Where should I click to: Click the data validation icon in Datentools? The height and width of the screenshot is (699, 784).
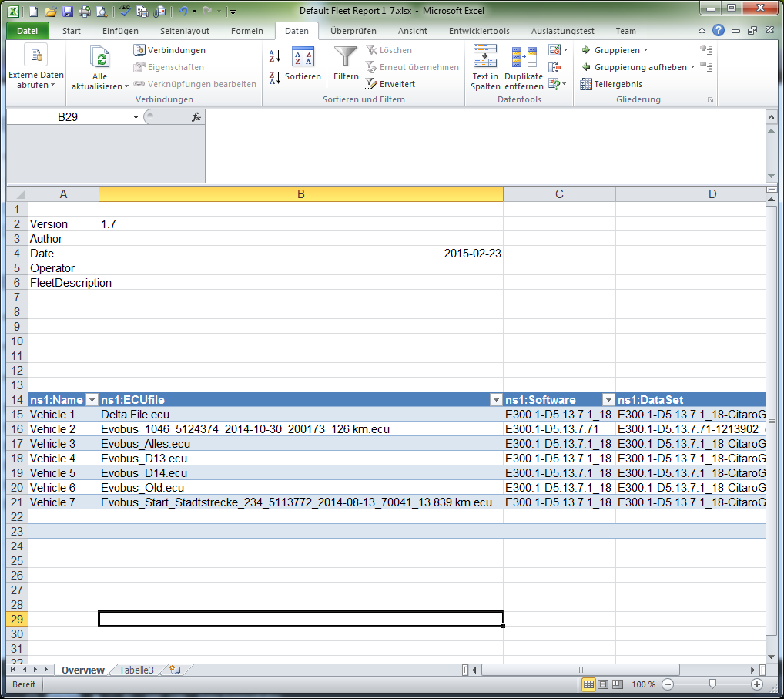click(x=554, y=50)
